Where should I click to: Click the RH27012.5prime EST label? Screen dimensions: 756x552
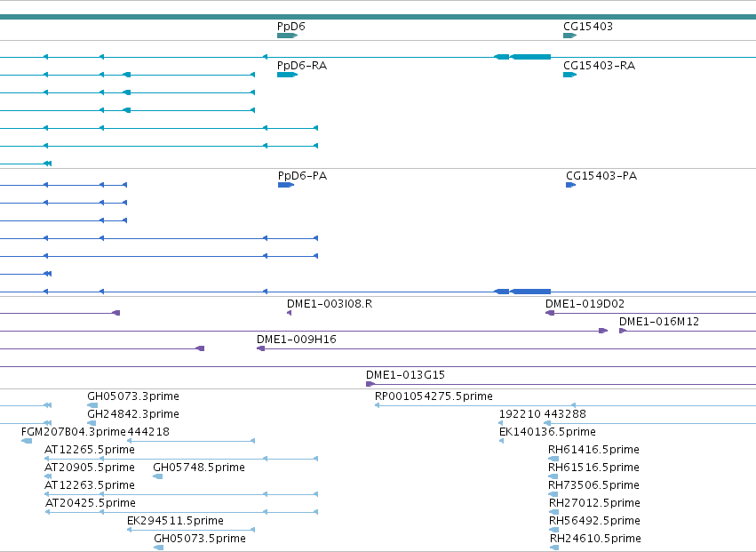pos(594,503)
